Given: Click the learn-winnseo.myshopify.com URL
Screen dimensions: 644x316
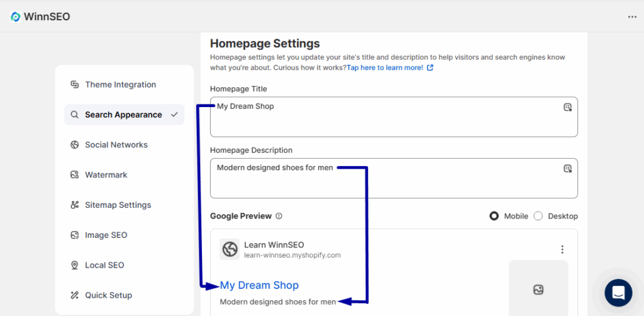Looking at the screenshot, I should 292,255.
